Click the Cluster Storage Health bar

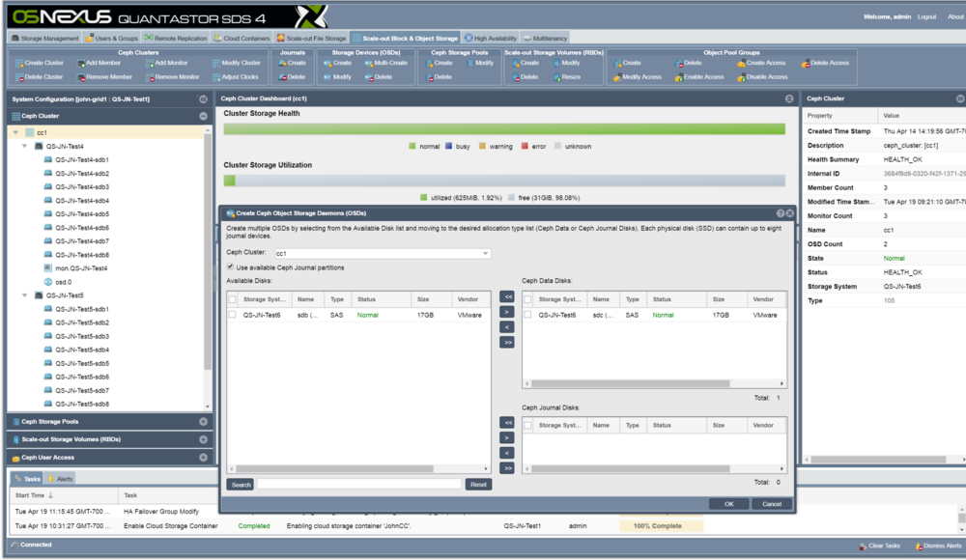pos(504,128)
